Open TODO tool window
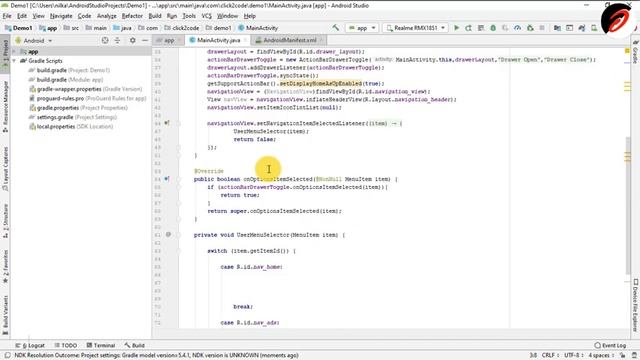Image resolution: width=640 pixels, height=360 pixels. [x=65, y=345]
